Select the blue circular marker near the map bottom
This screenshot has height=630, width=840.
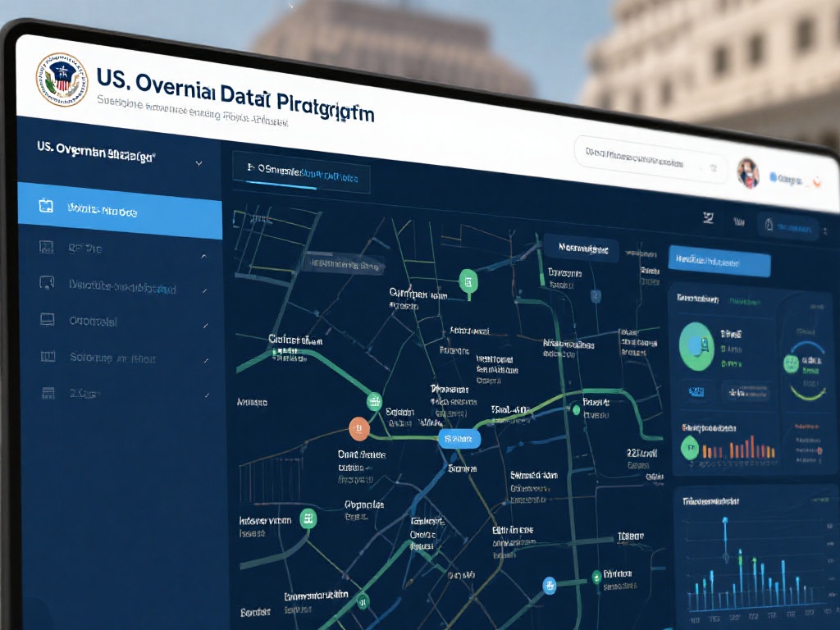(x=549, y=585)
